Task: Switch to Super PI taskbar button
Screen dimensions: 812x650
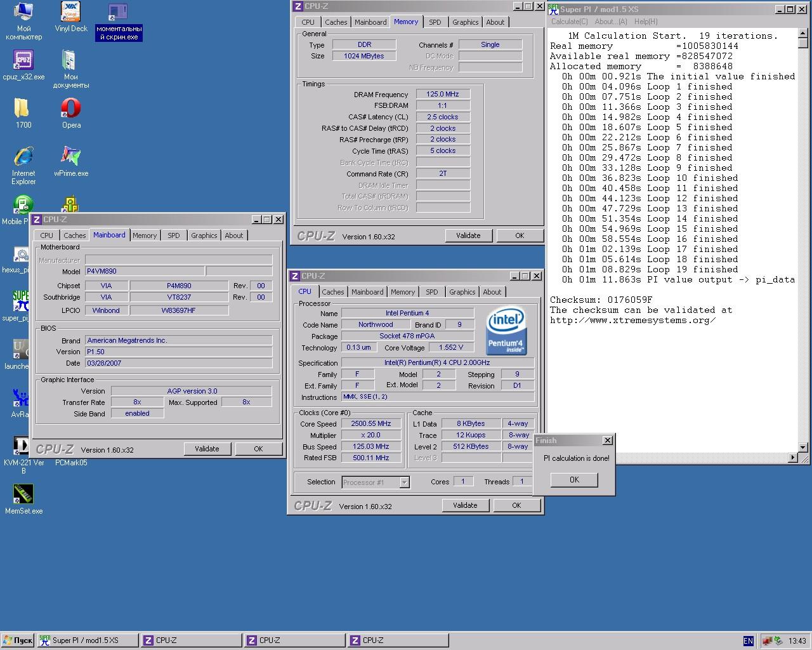Action: click(x=88, y=640)
